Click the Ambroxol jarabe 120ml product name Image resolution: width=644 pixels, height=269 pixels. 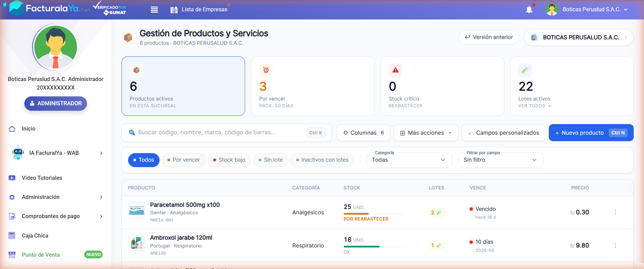(181, 238)
